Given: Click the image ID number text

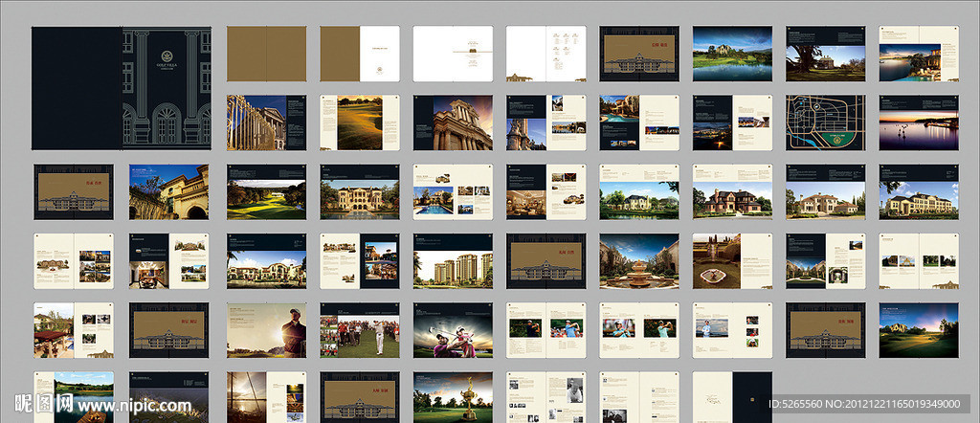Looking at the screenshot, I should [x=864, y=404].
